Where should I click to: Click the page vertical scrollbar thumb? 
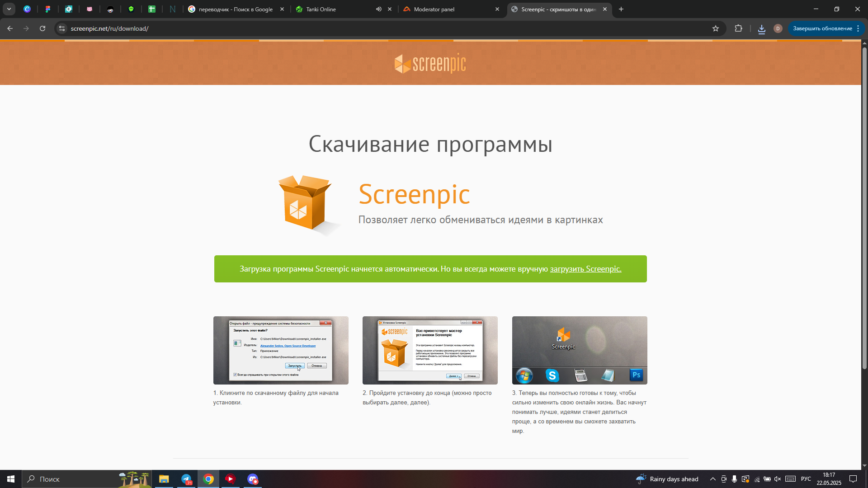[x=864, y=208]
